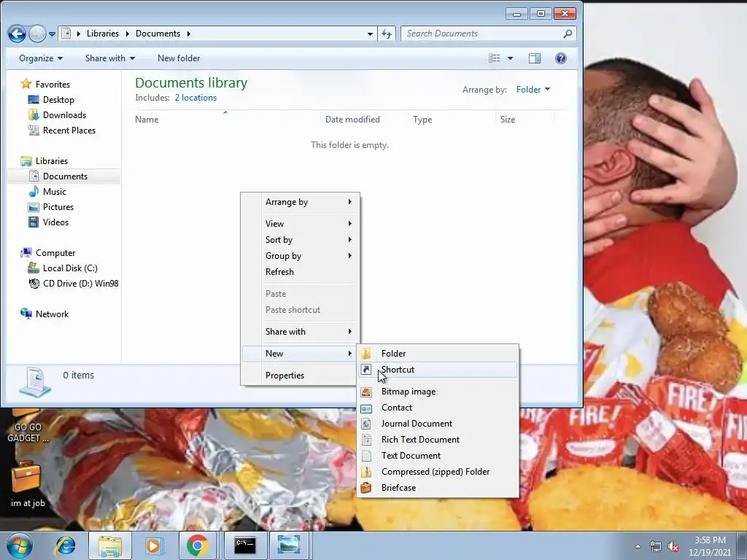The image size is (747, 560).
Task: Create a Compressed (zipped) Folder
Action: pyautogui.click(x=438, y=472)
